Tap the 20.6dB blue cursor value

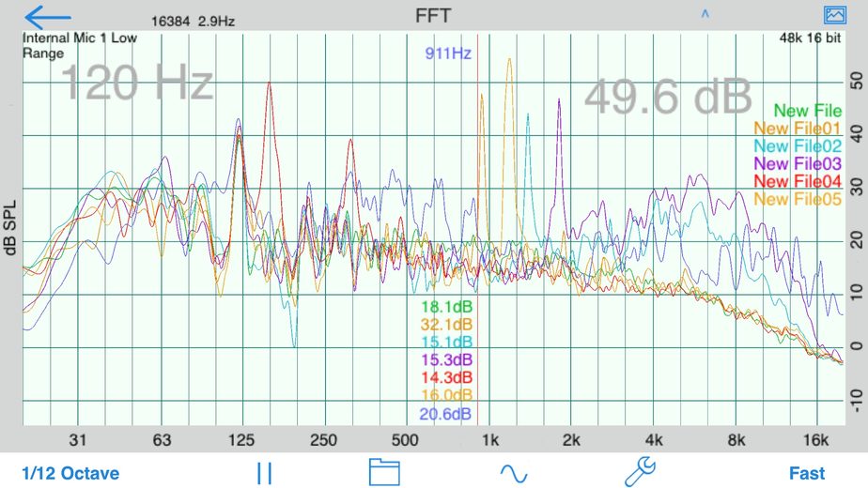pos(445,414)
